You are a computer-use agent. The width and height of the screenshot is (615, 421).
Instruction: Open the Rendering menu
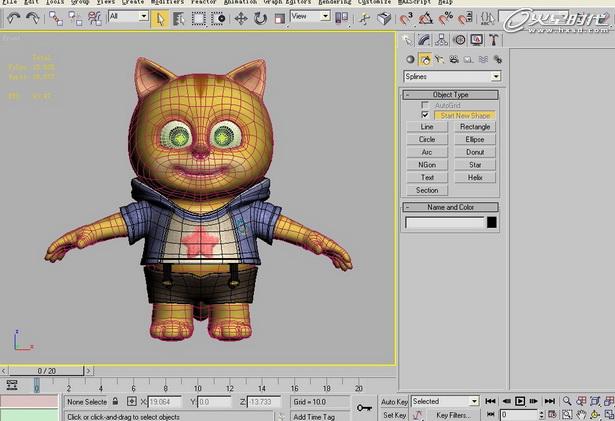[x=334, y=2]
